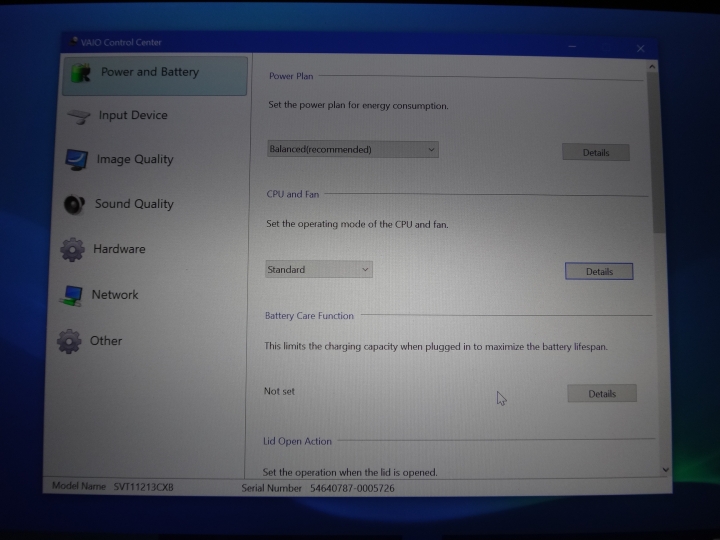Expand the Standard CPU and fan dropdown
720x540 pixels.
pyautogui.click(x=319, y=270)
